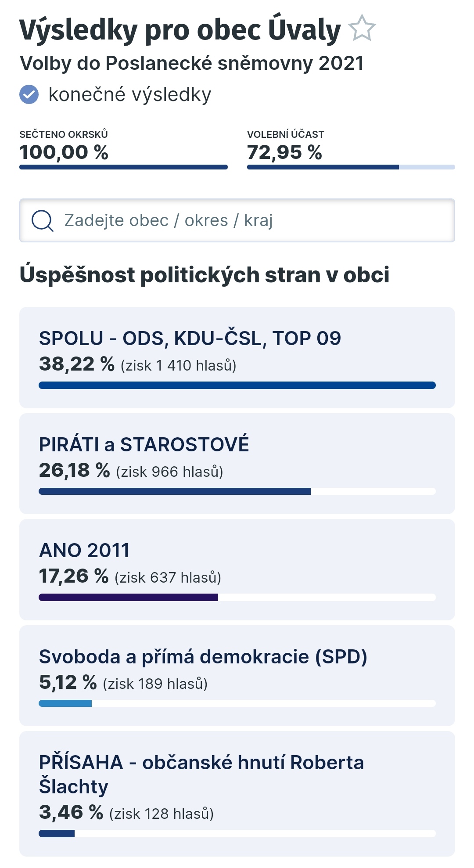This screenshot has height=868, width=474.
Task: Click the SPOLU vote share progress bar
Action: [x=237, y=385]
